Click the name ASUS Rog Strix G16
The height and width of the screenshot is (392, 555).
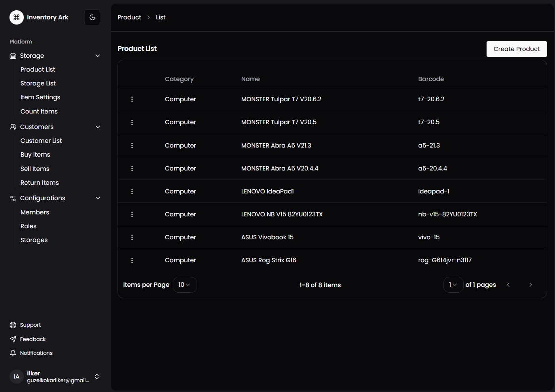[269, 260]
